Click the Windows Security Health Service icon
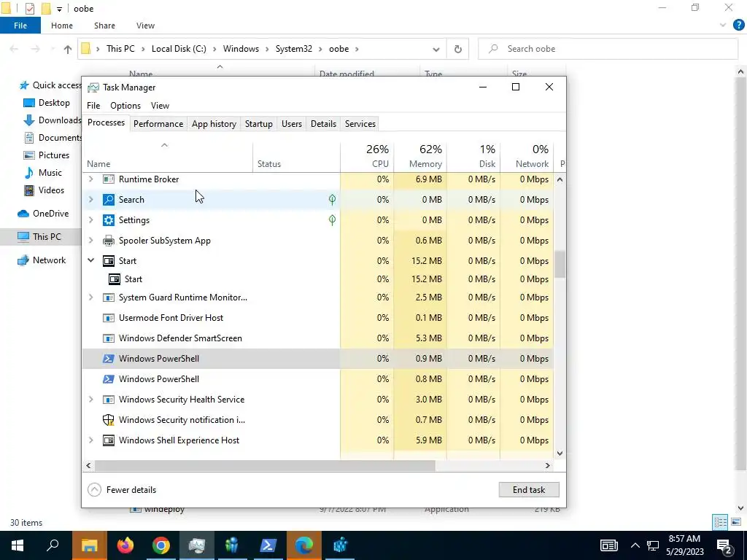The width and height of the screenshot is (747, 560). pyautogui.click(x=109, y=400)
